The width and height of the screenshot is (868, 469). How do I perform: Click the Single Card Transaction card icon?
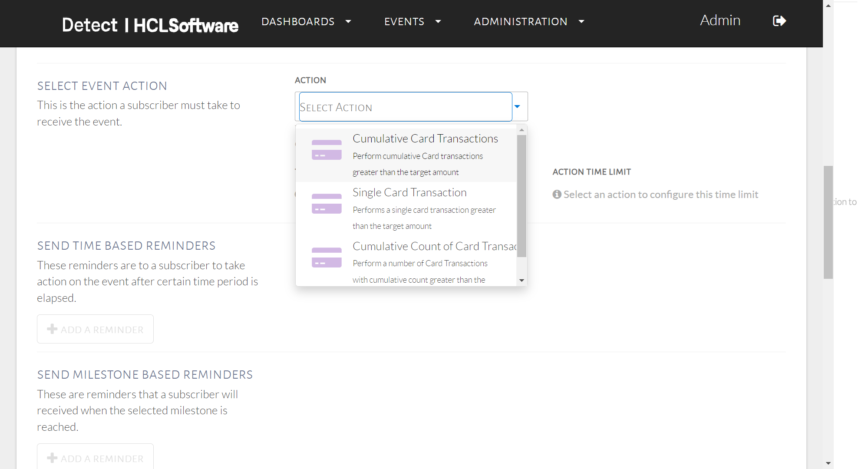pyautogui.click(x=327, y=204)
